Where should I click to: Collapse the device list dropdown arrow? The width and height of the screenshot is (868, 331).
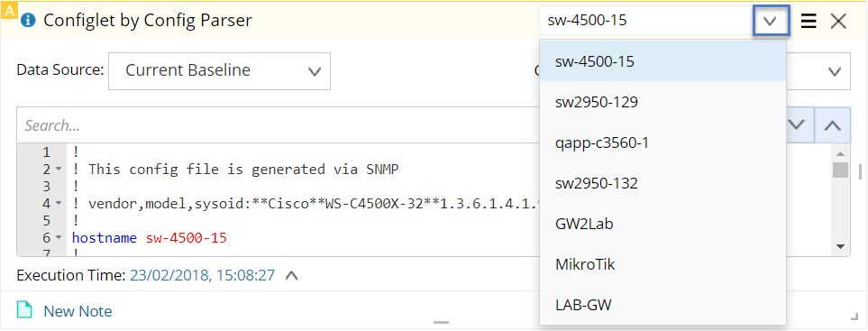[771, 21]
